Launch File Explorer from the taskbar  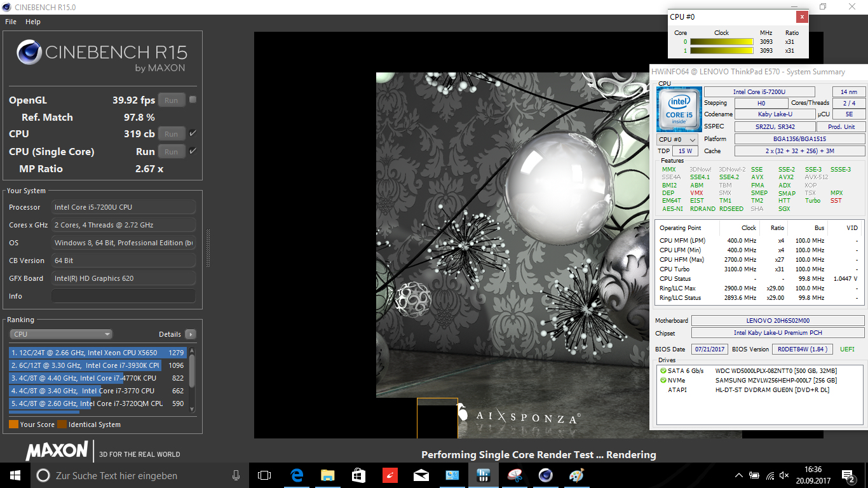pyautogui.click(x=328, y=475)
